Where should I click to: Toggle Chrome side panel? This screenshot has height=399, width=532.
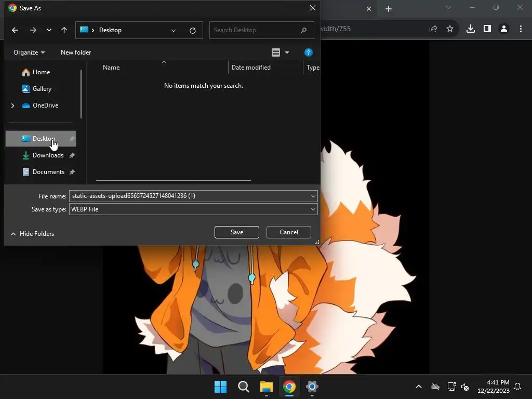pyautogui.click(x=487, y=29)
